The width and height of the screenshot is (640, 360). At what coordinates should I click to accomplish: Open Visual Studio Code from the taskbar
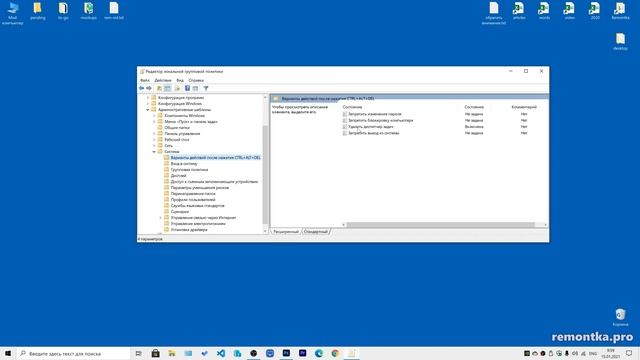point(221,353)
